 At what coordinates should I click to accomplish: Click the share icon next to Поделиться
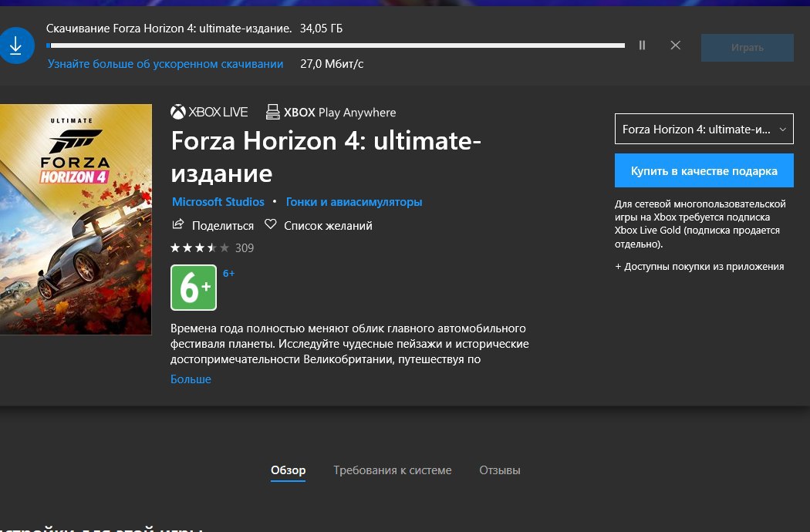click(177, 224)
